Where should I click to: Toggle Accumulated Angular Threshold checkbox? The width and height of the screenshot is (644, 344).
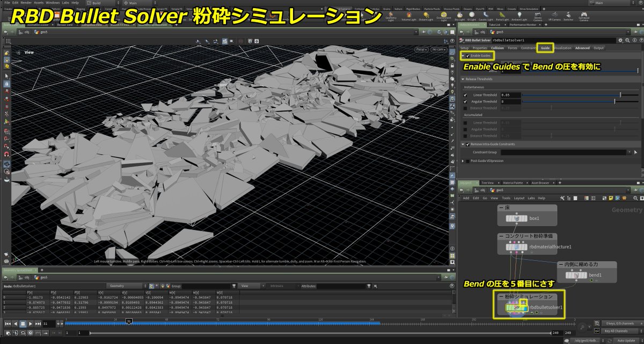click(465, 129)
